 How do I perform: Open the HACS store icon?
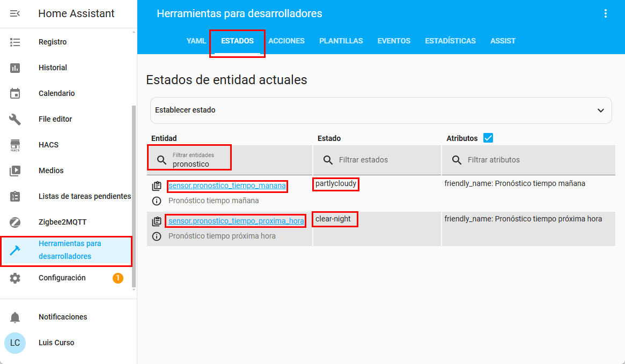click(14, 145)
